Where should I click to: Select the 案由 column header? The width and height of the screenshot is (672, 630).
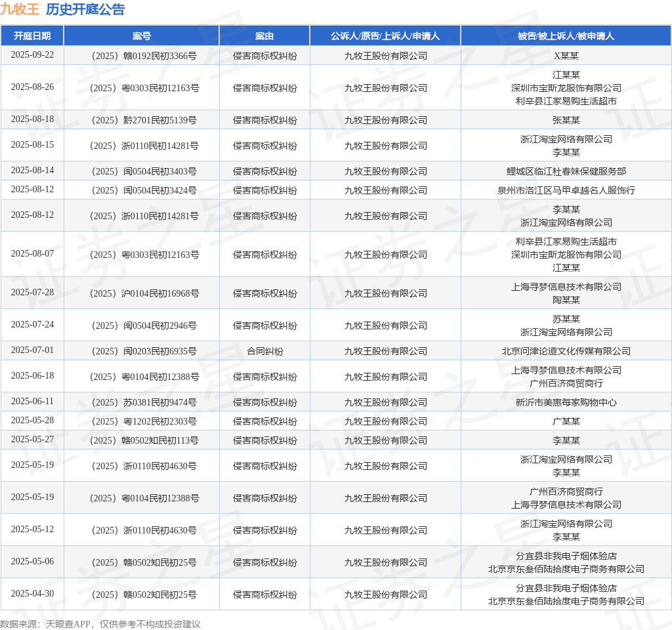coord(264,36)
